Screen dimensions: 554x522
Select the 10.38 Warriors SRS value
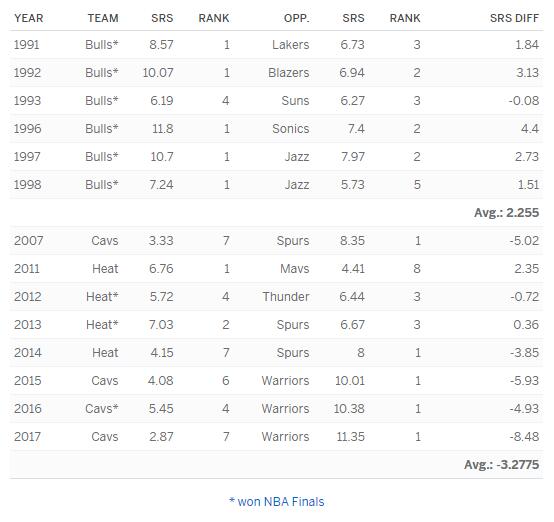[x=349, y=409]
